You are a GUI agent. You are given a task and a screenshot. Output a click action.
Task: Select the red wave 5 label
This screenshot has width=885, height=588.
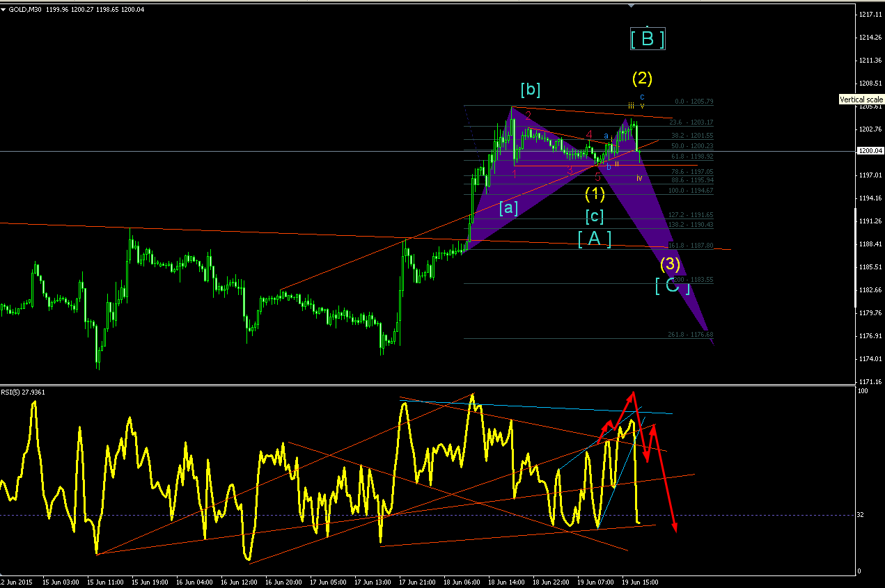point(597,177)
